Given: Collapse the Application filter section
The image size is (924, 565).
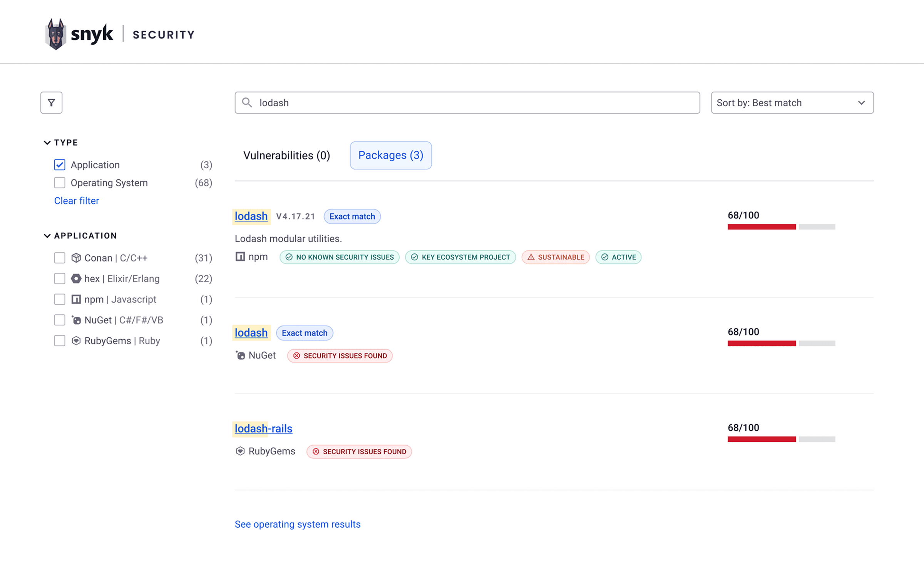Looking at the screenshot, I should tap(80, 236).
